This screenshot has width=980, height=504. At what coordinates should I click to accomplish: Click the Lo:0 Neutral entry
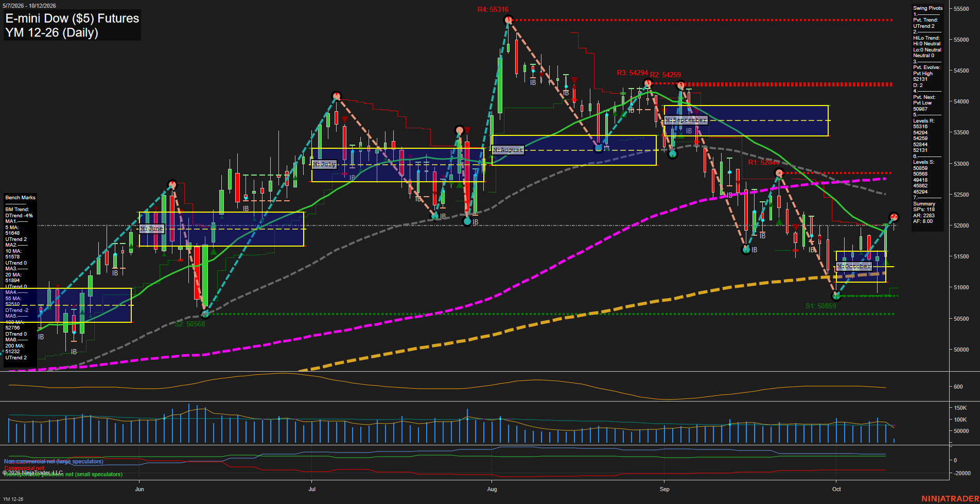(x=927, y=50)
